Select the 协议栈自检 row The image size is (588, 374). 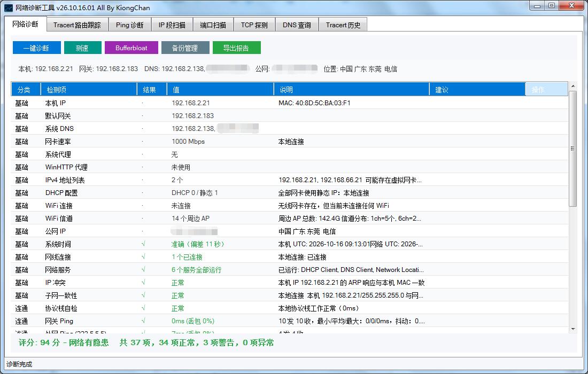tap(290, 308)
